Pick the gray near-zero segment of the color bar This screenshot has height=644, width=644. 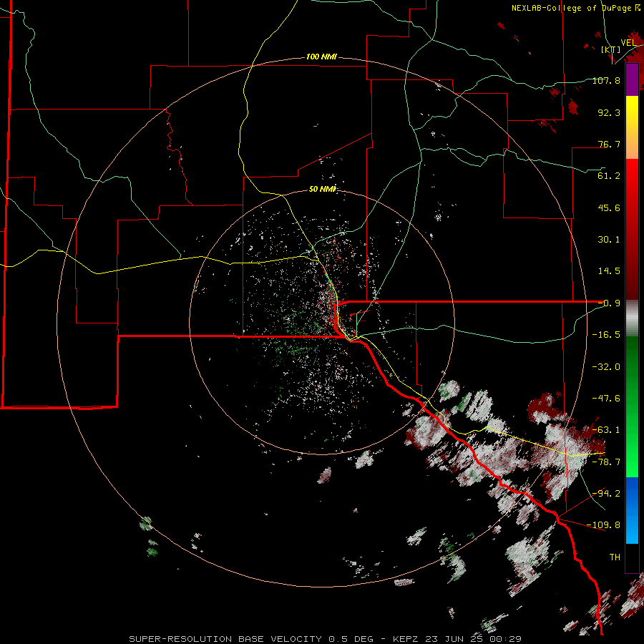tap(632, 318)
